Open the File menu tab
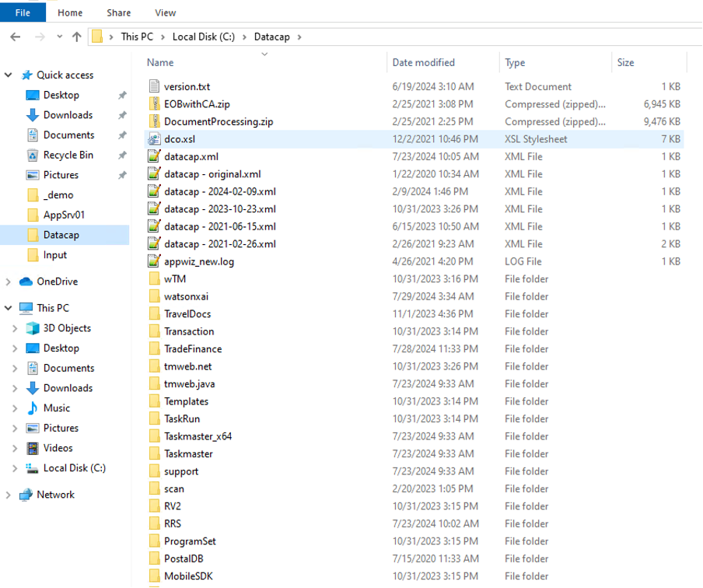 tap(23, 12)
